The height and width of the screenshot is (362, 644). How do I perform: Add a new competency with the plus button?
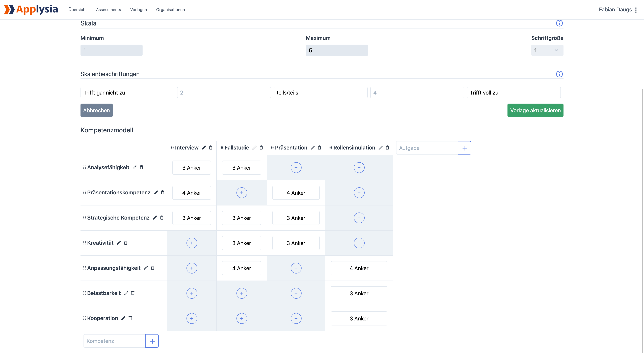click(152, 341)
